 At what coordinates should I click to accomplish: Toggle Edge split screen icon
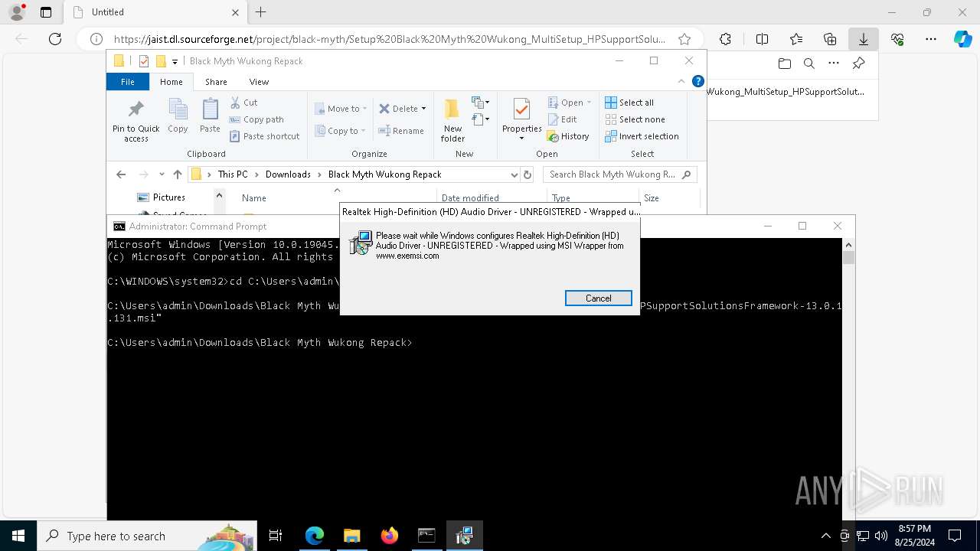click(762, 39)
